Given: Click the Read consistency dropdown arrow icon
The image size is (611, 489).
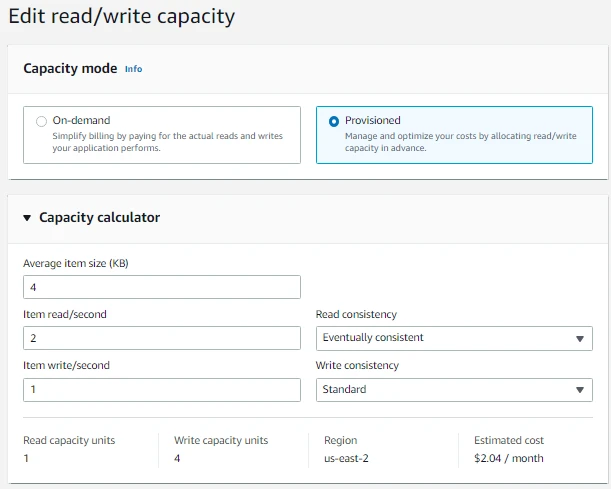Looking at the screenshot, I should point(580,339).
